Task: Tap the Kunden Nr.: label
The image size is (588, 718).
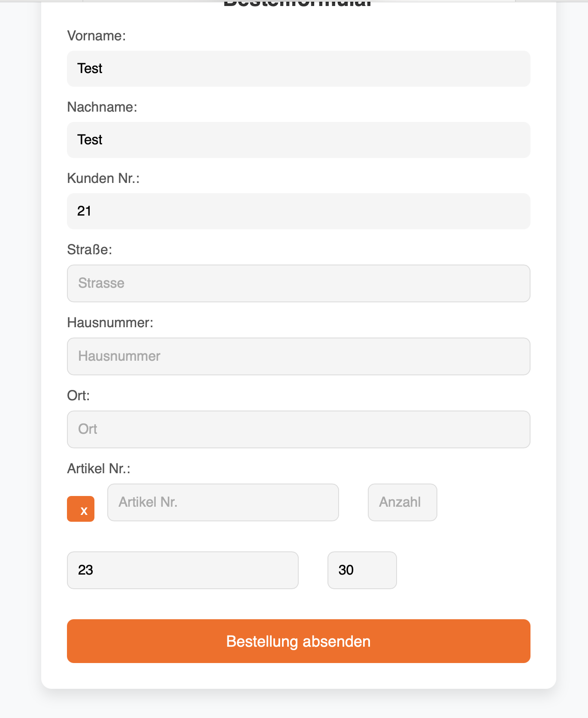Action: [103, 178]
